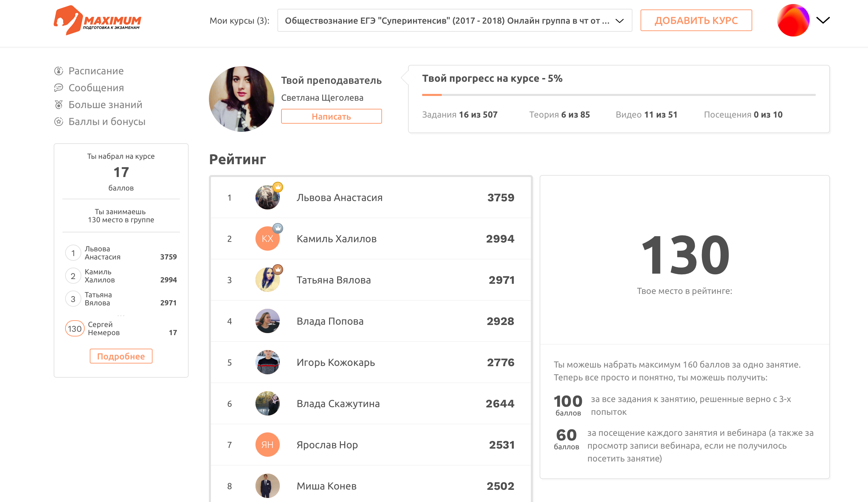Click the star badge icon beside Баллы и бонусы
This screenshot has height=502, width=868.
point(59,121)
